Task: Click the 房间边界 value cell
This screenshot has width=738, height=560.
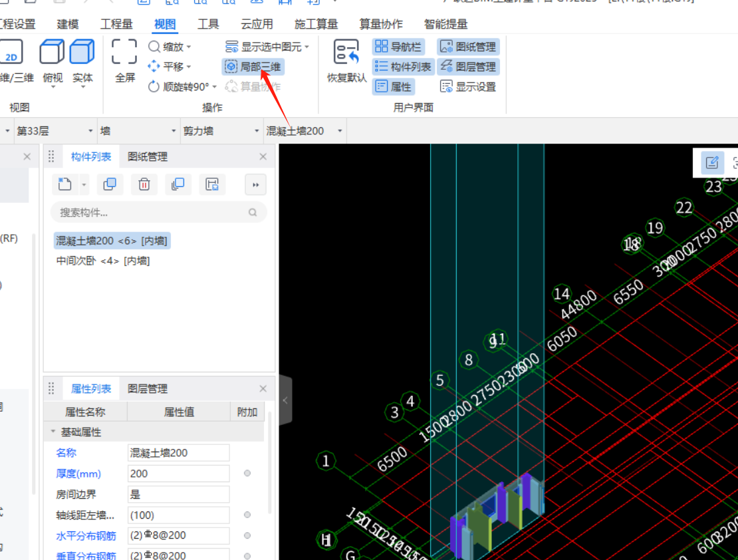Action: [x=178, y=494]
